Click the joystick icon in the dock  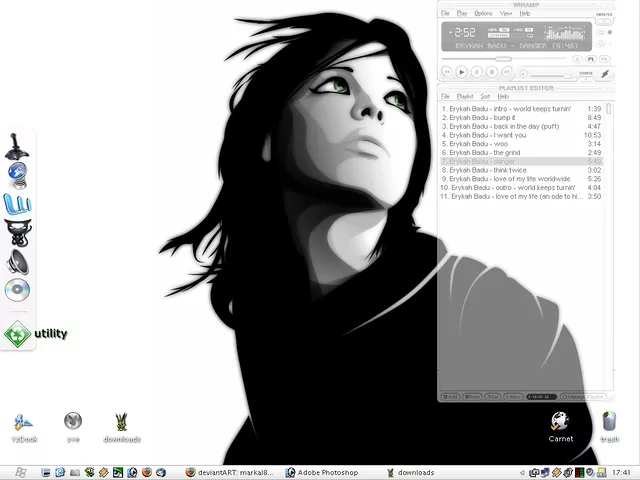[x=17, y=147]
